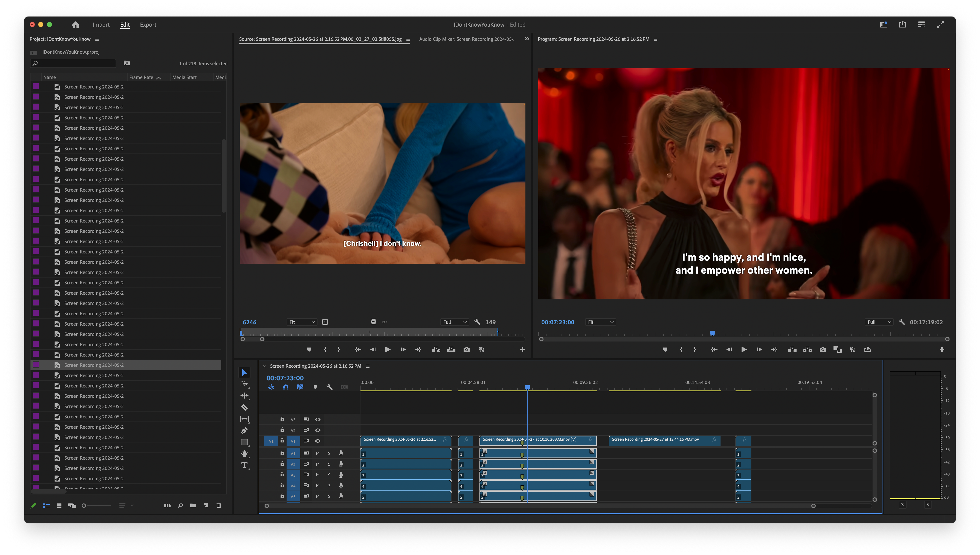Toggle lock on track V2
This screenshot has height=555, width=980.
282,430
